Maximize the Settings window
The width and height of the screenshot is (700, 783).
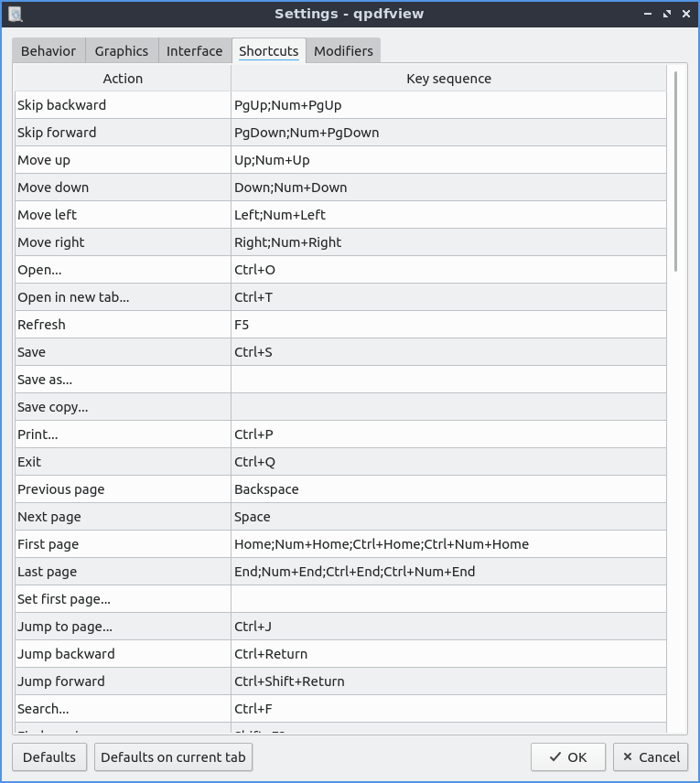click(667, 14)
